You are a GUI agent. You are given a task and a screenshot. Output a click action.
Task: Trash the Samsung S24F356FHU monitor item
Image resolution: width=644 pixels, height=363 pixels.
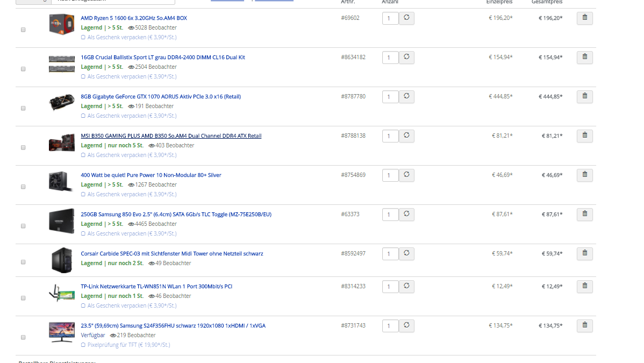(x=584, y=325)
